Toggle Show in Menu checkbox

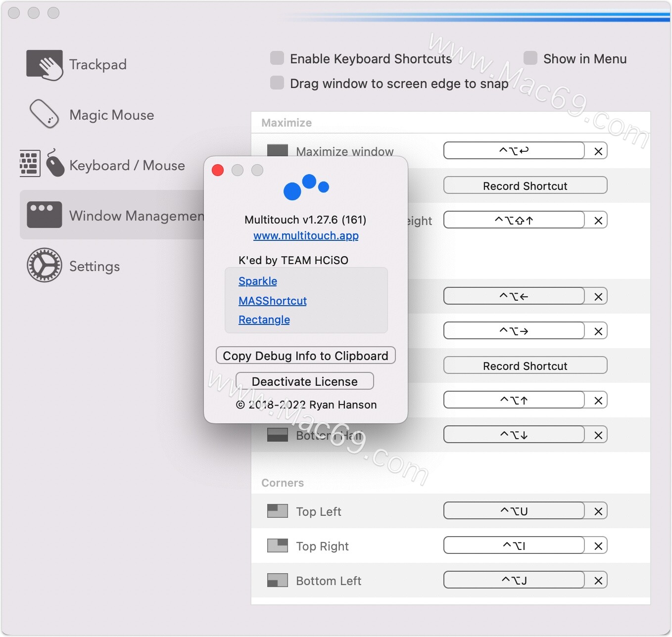530,58
